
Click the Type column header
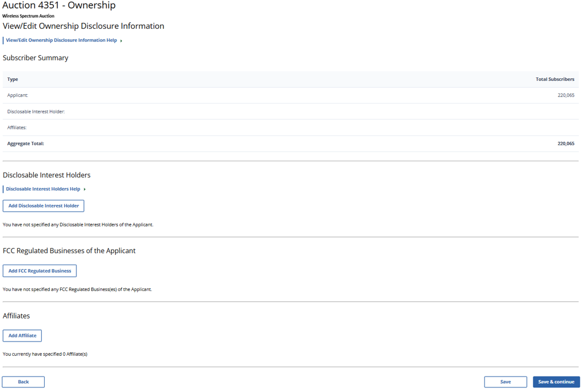tap(13, 79)
